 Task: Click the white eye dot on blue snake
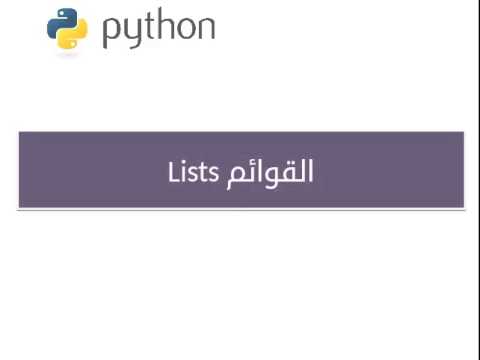[x=61, y=13]
